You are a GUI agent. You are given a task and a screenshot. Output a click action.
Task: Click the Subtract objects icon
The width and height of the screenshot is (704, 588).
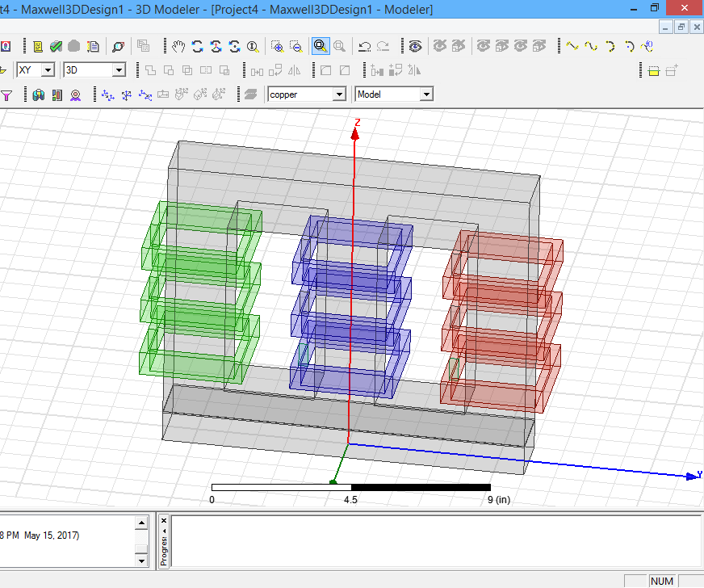point(169,70)
